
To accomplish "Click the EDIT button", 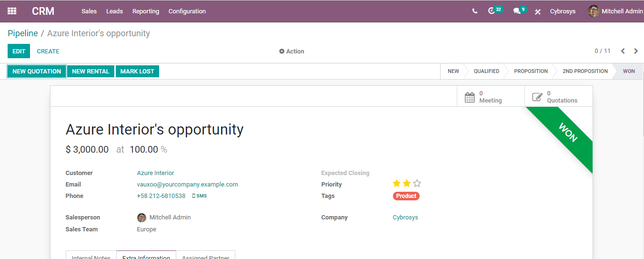I will [x=19, y=51].
